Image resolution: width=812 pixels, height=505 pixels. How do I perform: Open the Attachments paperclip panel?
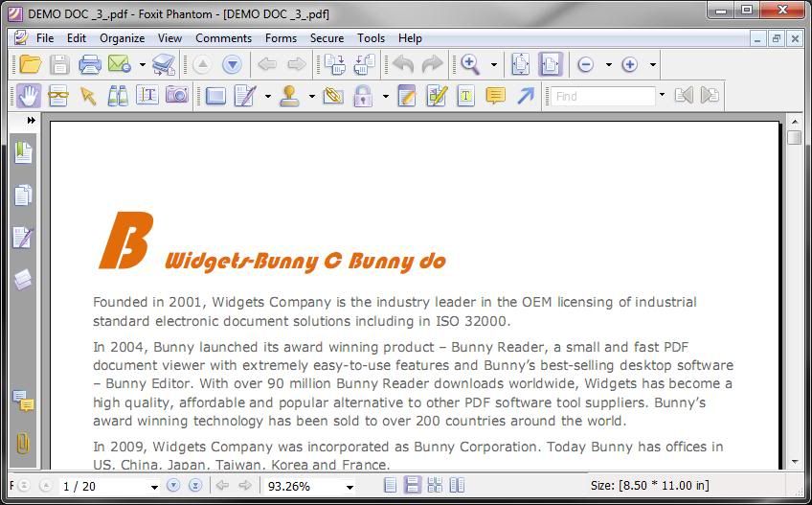(23, 444)
